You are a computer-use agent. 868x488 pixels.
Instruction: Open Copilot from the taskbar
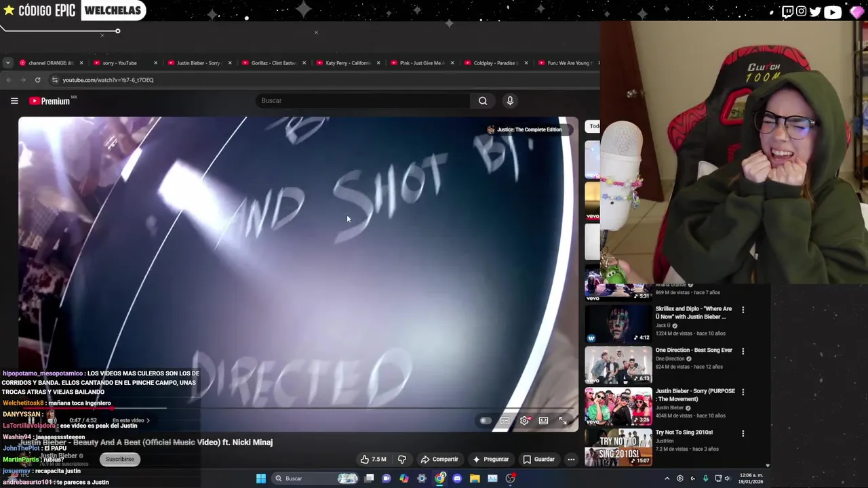point(403,479)
